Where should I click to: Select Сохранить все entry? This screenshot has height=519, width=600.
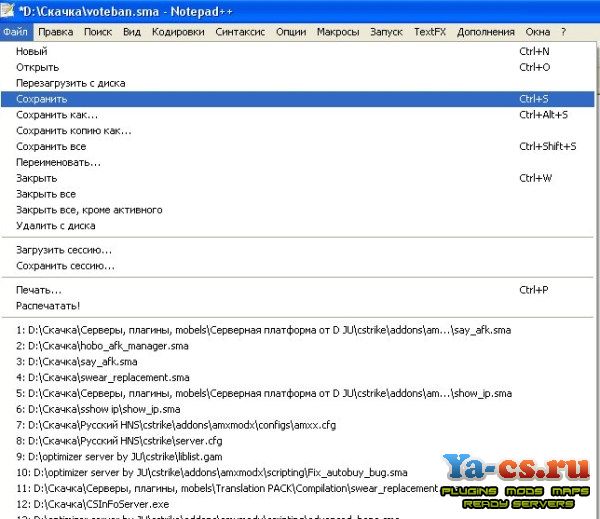pos(298,146)
